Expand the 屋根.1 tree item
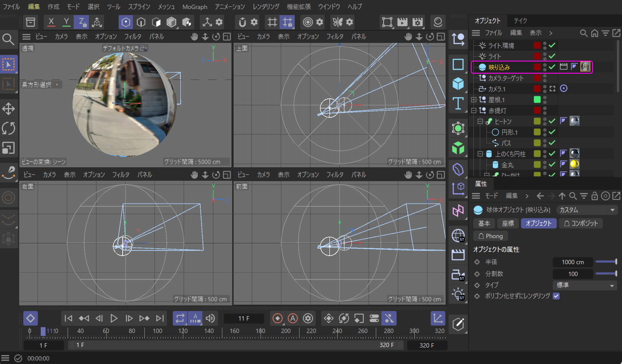The image size is (622, 364). coord(474,100)
